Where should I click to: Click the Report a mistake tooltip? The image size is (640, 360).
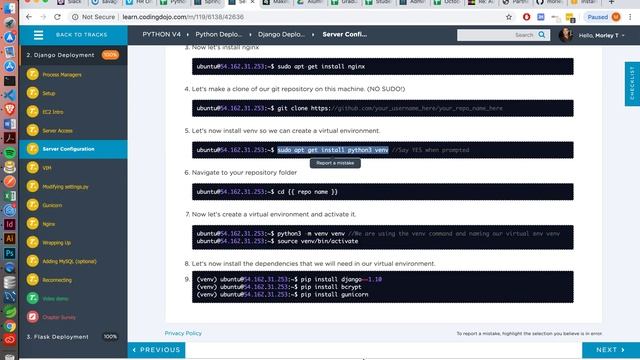tap(335, 163)
